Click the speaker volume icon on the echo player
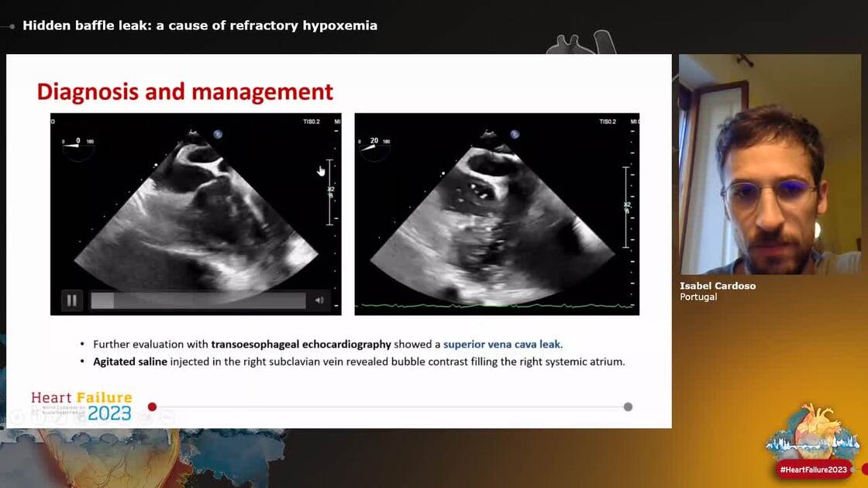Image resolution: width=868 pixels, height=488 pixels. coord(318,300)
